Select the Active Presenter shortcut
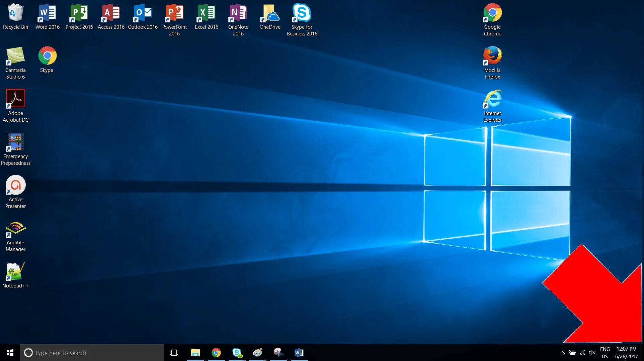 (15, 192)
